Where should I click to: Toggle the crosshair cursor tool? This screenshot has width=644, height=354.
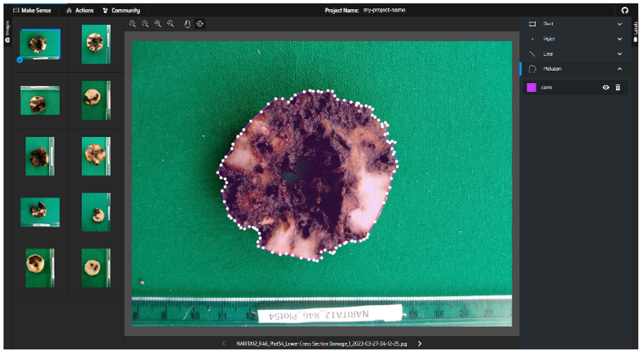click(x=200, y=24)
